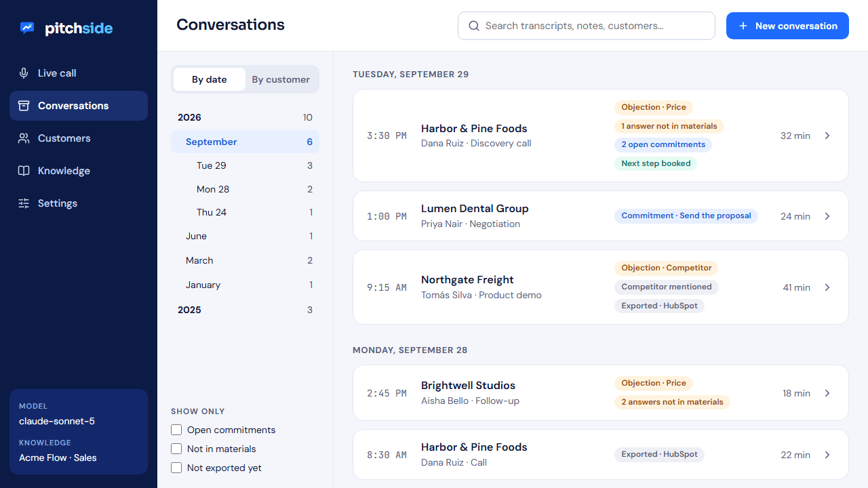This screenshot has height=488, width=868.
Task: Click the claude-sonnet-5 model label
Action: (x=57, y=421)
